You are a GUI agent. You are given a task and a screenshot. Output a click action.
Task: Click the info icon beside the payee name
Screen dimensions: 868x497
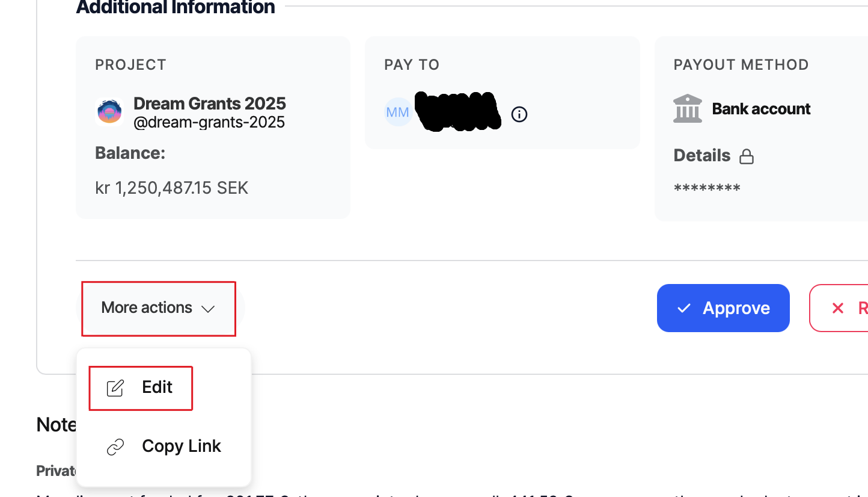(x=519, y=114)
